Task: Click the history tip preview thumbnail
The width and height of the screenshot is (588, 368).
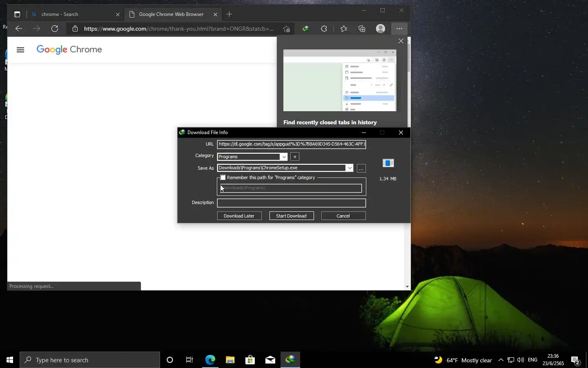Action: [340, 81]
